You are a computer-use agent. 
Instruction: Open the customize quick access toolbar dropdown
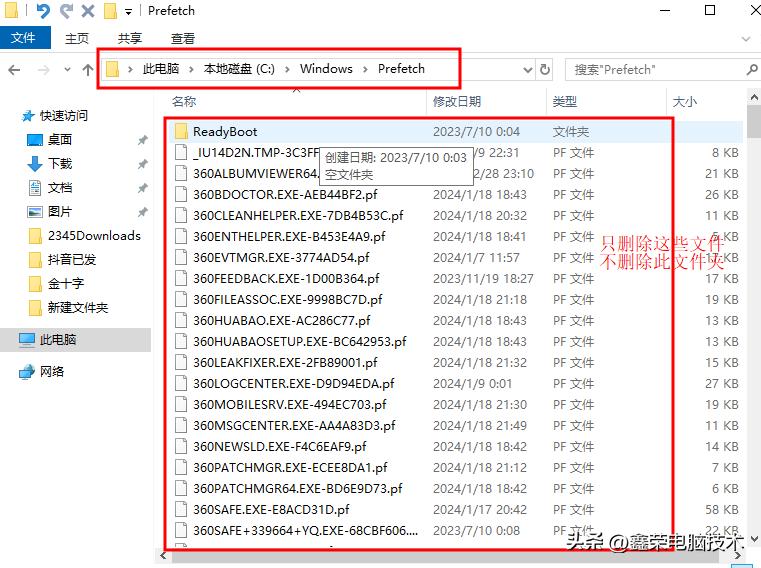pyautogui.click(x=129, y=12)
